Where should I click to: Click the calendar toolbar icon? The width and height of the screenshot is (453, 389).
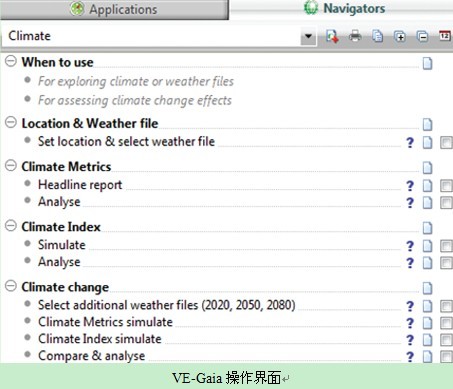point(445,35)
